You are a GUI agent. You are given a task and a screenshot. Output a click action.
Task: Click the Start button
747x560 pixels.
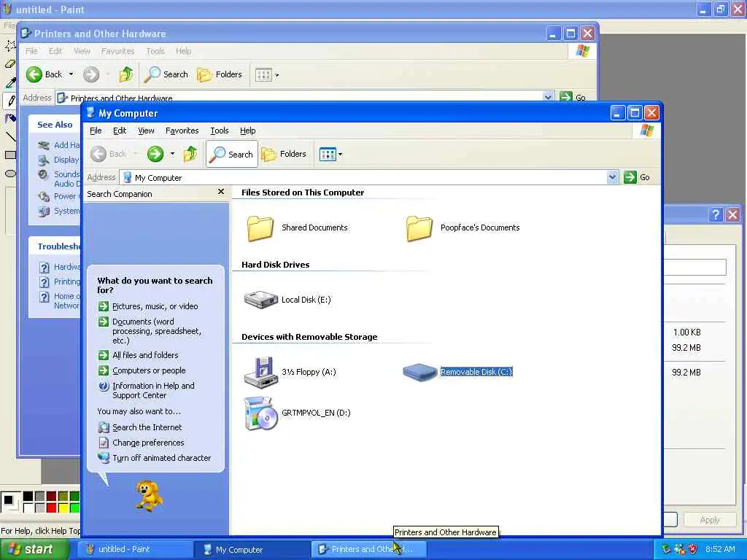[34, 549]
